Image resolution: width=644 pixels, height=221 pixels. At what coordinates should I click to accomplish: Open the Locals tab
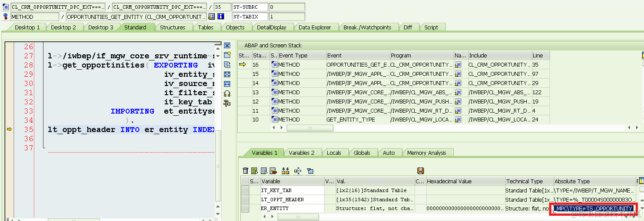pyautogui.click(x=334, y=153)
